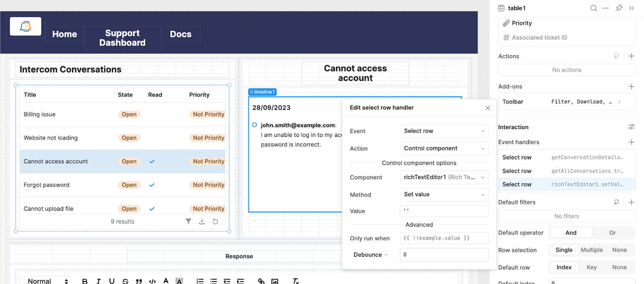Screen dimensions: 644x284
Task: Open the getAllConversations Select row handler
Action: (567, 171)
